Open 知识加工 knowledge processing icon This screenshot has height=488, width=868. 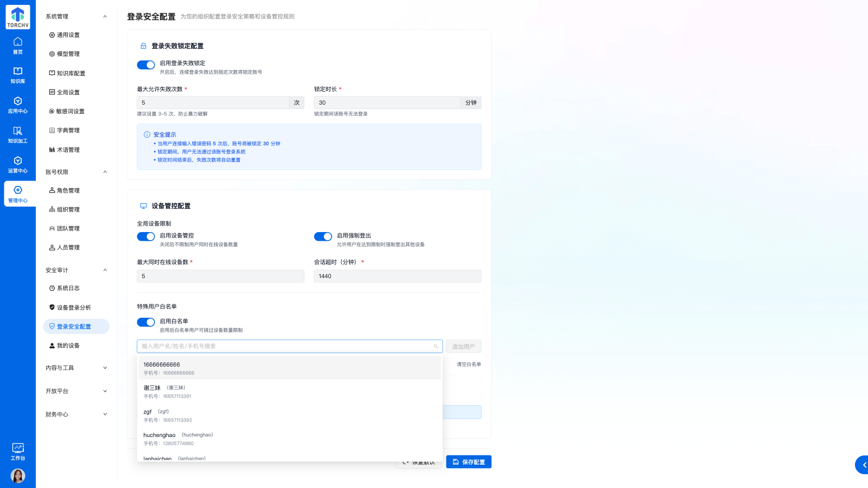click(x=17, y=134)
